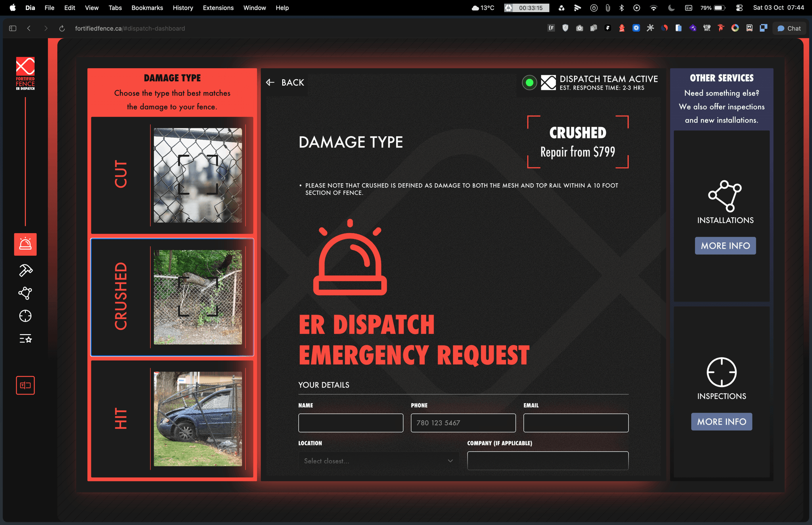Screen dimensions: 812x525
Task: Open the ER Dispatch alarm icon in sidebar
Action: tap(25, 244)
